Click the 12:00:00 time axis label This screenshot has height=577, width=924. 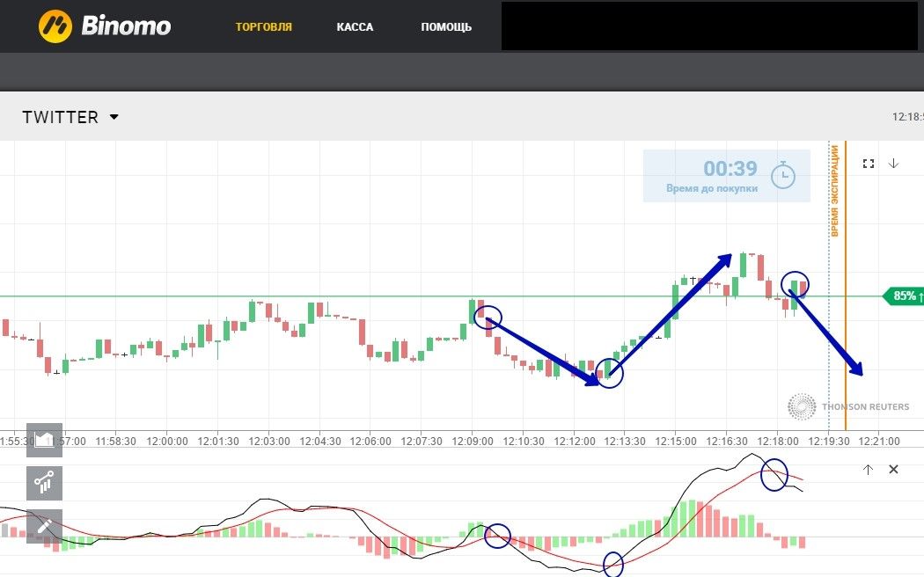click(x=167, y=441)
